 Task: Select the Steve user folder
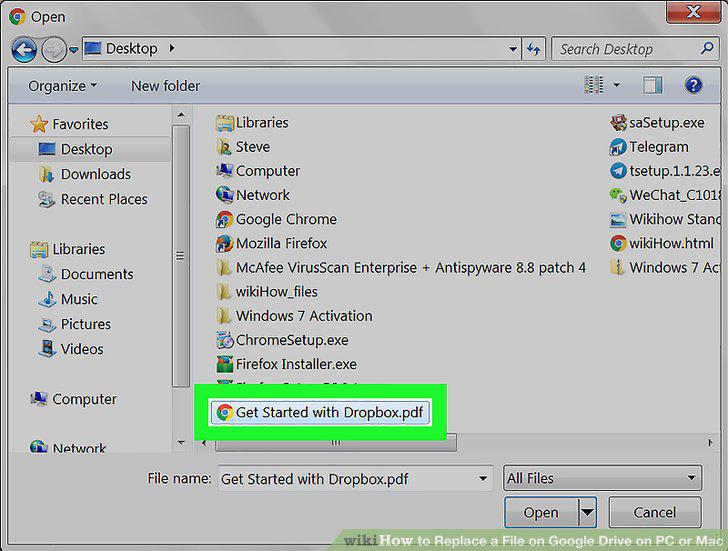[x=243, y=147]
